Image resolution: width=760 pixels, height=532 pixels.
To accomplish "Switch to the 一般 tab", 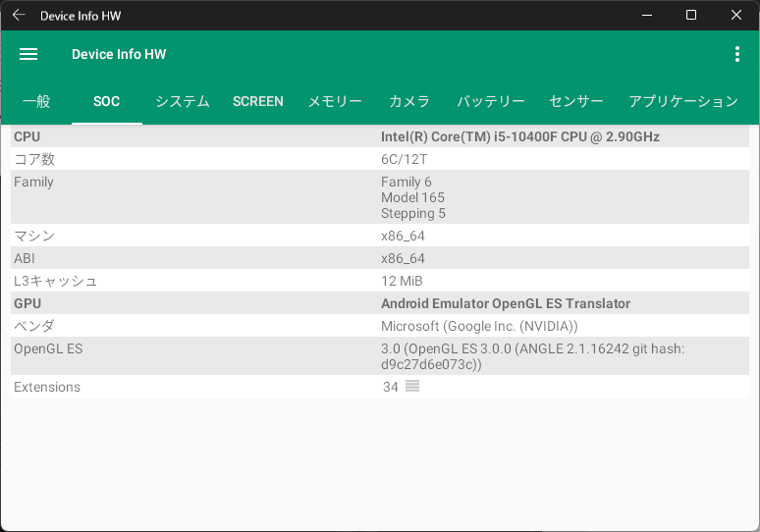I will click(x=36, y=101).
